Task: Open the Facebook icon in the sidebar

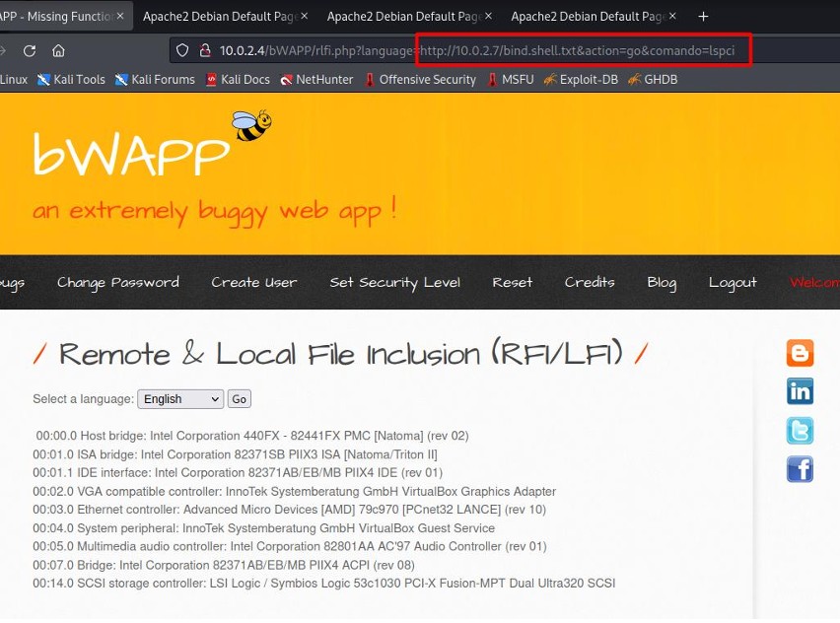Action: [x=800, y=469]
